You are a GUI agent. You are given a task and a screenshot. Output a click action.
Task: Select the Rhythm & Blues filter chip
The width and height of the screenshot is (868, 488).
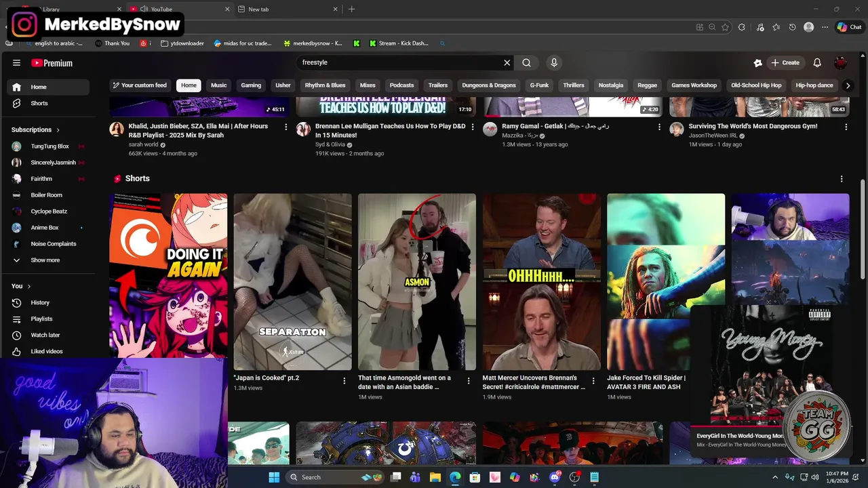[325, 85]
